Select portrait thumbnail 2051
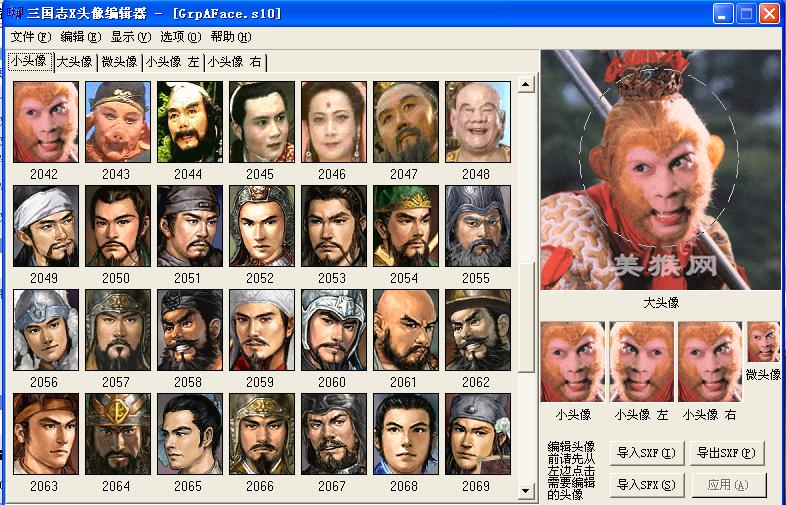The image size is (786, 505). 190,226
